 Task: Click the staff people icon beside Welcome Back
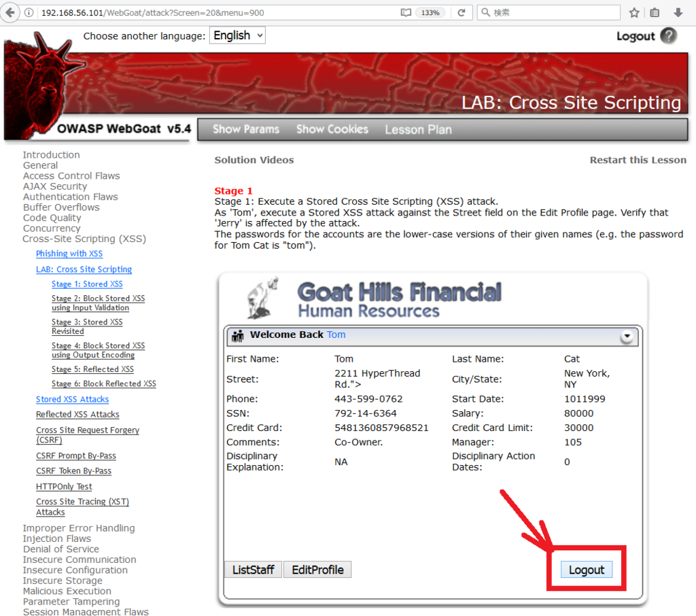pos(237,336)
